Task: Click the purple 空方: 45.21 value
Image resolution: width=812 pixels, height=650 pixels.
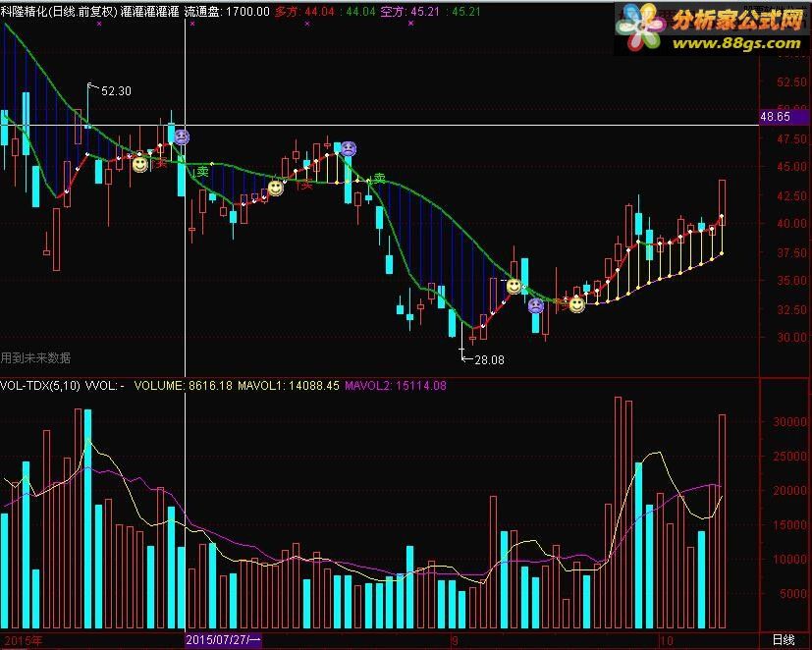Action: tap(410, 12)
